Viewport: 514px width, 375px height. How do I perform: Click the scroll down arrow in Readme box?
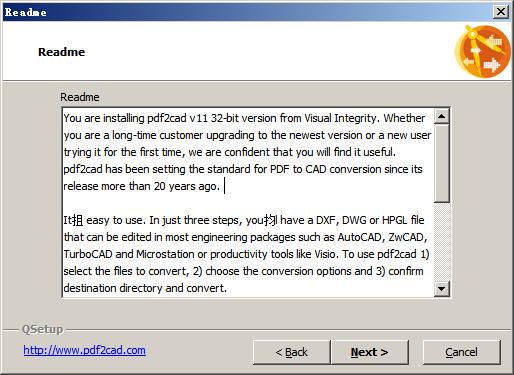pos(442,288)
